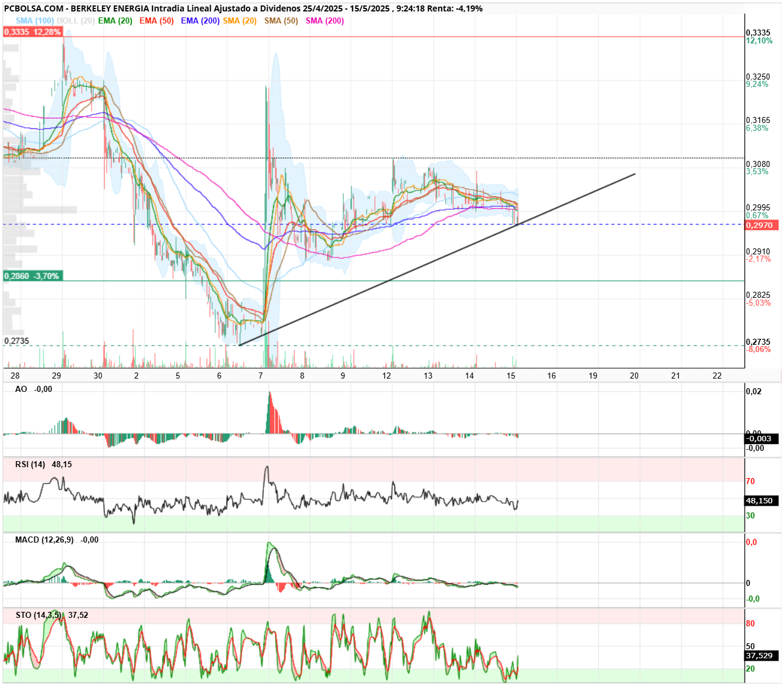Click the 0,2825 price axis value
This screenshot has width=784, height=686.
pyautogui.click(x=758, y=295)
